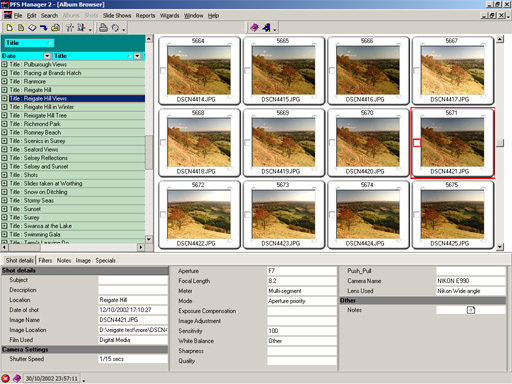Click the red cancel icon in status bar
The image size is (512, 384).
(6, 378)
